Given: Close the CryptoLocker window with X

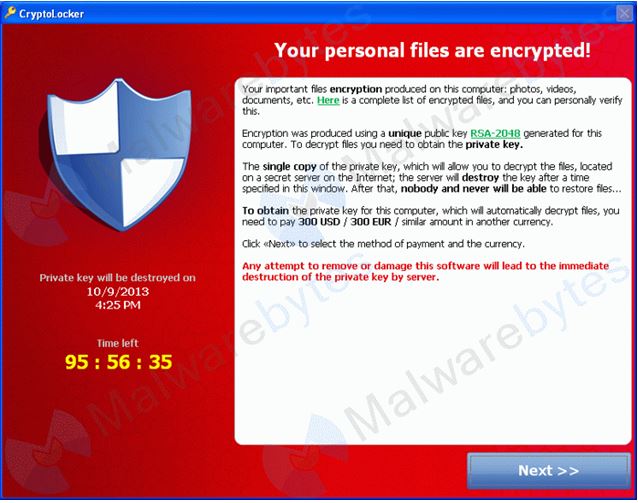Looking at the screenshot, I should (x=624, y=13).
